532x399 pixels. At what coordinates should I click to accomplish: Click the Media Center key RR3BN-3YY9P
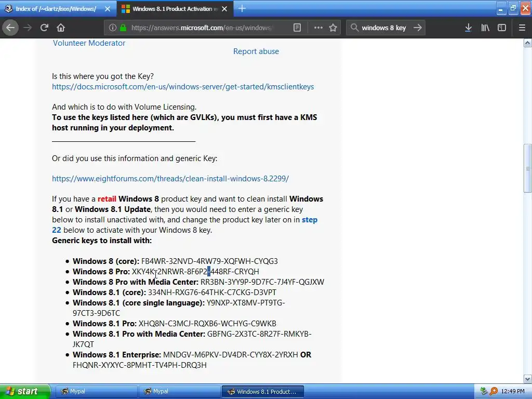(262, 282)
